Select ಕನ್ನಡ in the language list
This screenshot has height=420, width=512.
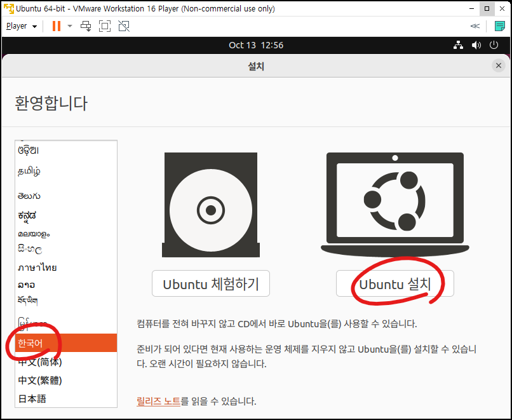point(66,215)
